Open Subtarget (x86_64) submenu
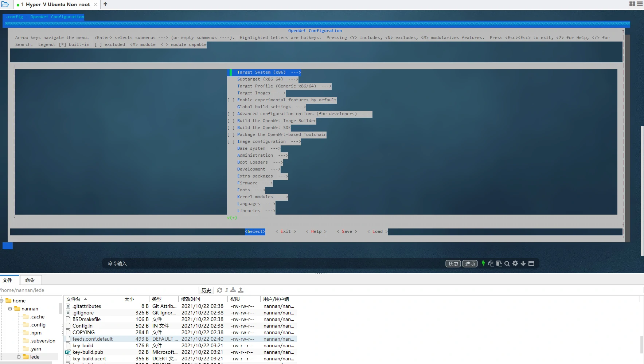Screen dimensions: 644x364 pyautogui.click(x=268, y=79)
